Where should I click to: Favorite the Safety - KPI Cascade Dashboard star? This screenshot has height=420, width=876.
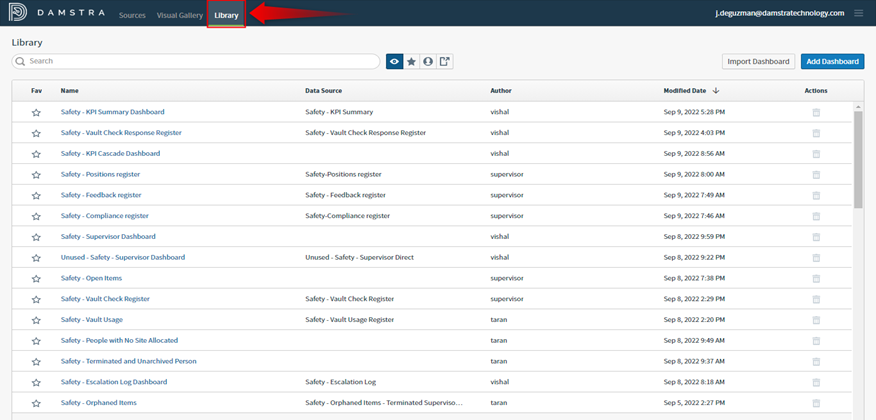36,154
